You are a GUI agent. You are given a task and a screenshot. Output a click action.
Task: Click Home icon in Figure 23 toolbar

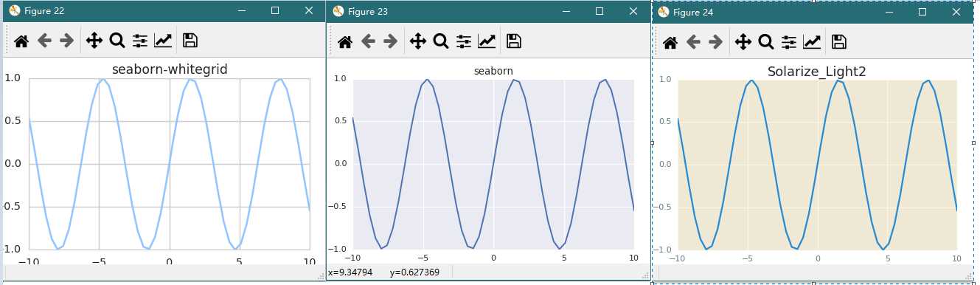click(x=345, y=41)
